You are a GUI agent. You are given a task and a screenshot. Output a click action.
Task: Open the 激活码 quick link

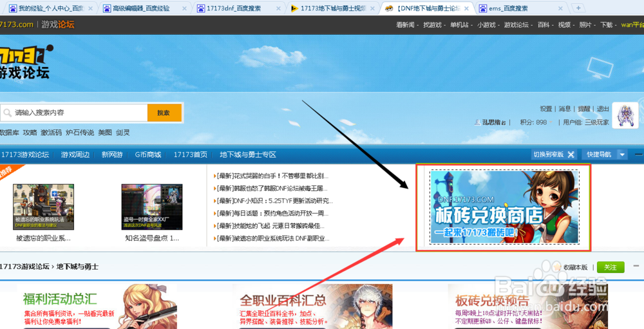tap(51, 132)
